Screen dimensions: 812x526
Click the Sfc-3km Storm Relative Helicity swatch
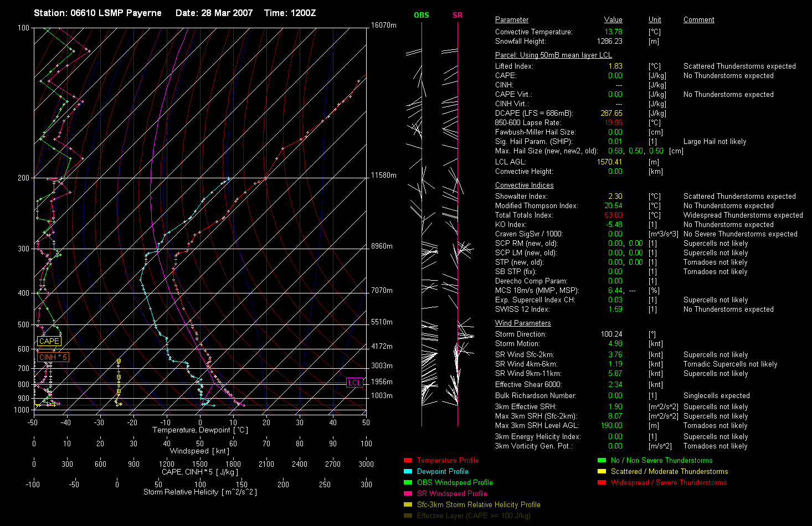click(408, 504)
